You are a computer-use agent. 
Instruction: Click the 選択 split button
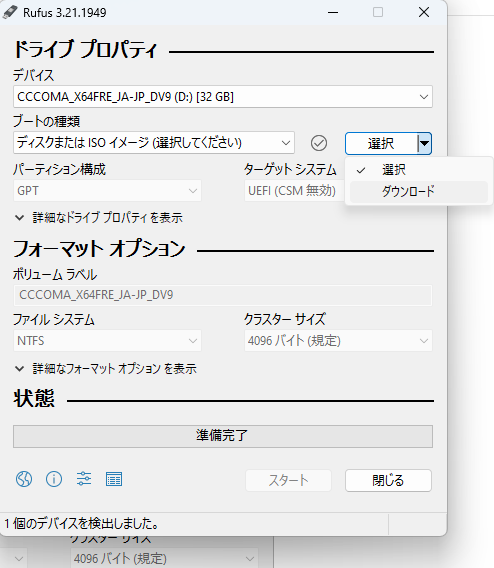click(381, 143)
